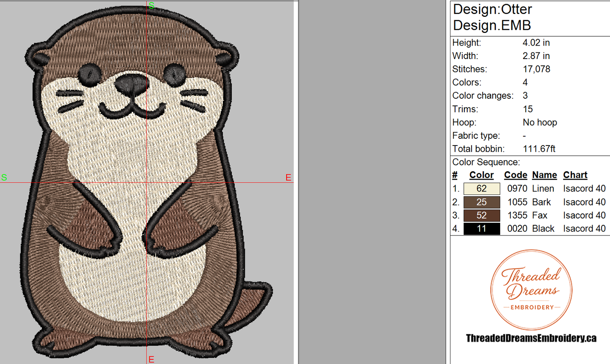The height and width of the screenshot is (364, 610).
Task: Click 'Isacord 40' in the Black row
Action: [584, 229]
